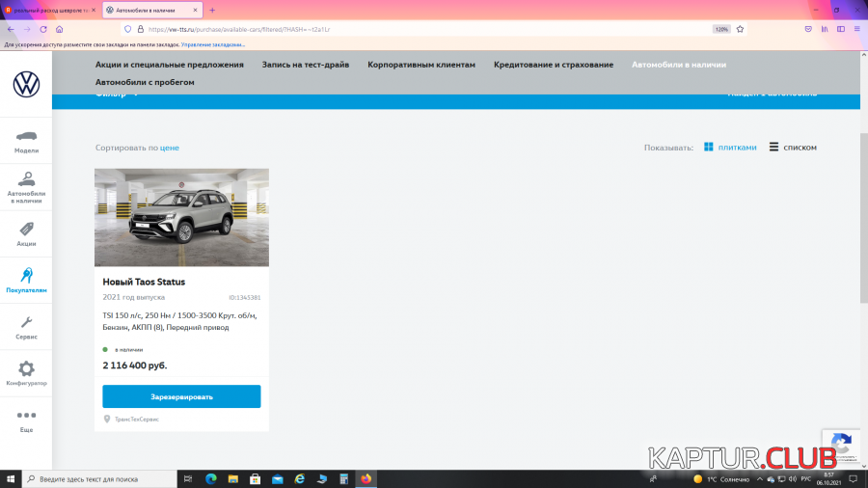The image size is (868, 488).
Task: Open Microsoft Edge from taskbar
Action: (x=211, y=478)
